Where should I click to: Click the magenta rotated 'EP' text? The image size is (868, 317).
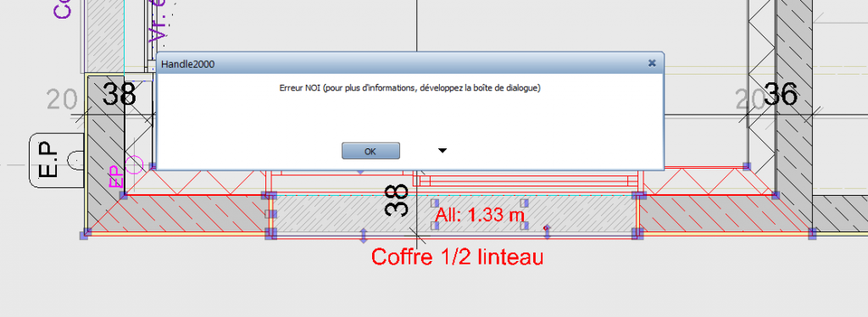[114, 176]
